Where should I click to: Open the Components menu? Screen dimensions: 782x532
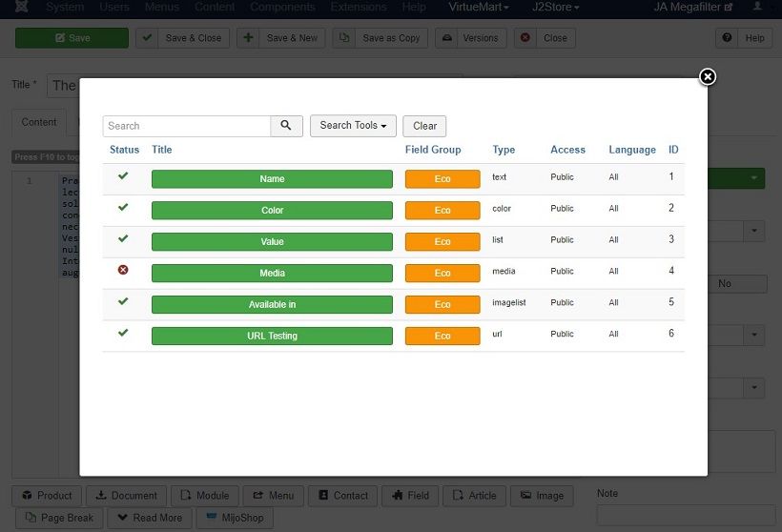(282, 7)
